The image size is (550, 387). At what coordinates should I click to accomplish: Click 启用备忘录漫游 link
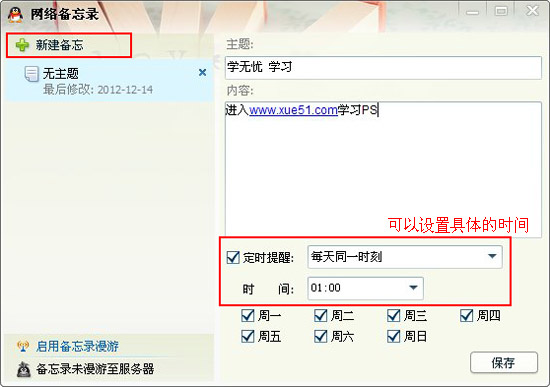point(77,347)
